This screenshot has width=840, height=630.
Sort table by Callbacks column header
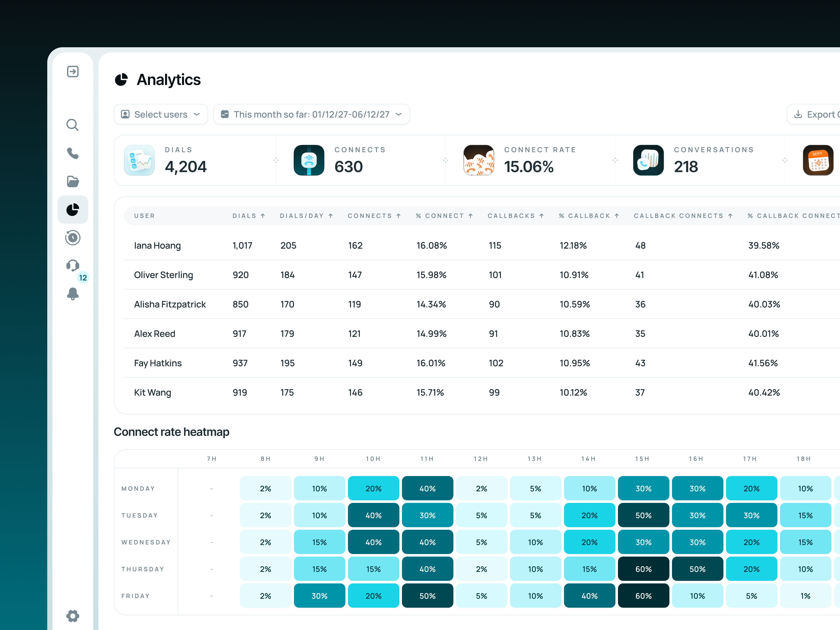[x=516, y=216]
